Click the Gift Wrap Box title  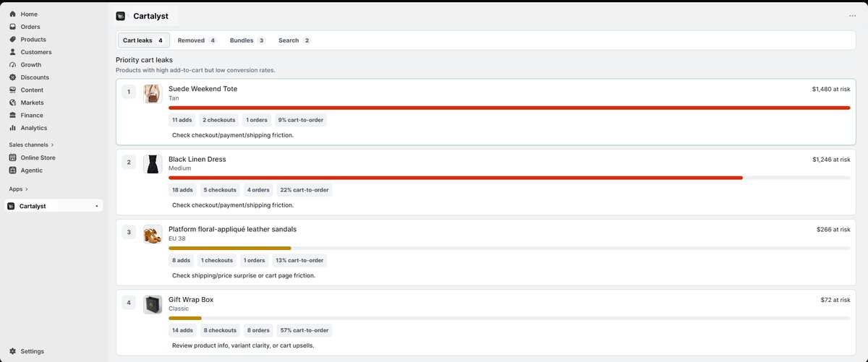[x=191, y=299]
